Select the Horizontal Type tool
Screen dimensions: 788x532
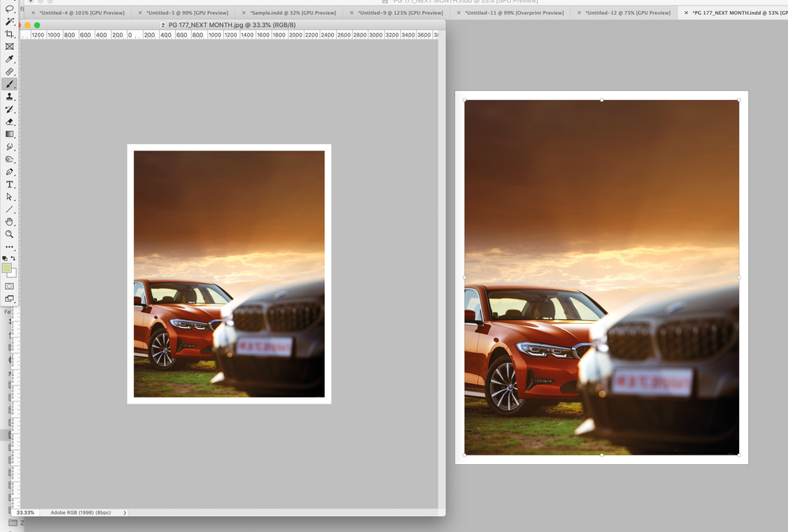click(10, 184)
